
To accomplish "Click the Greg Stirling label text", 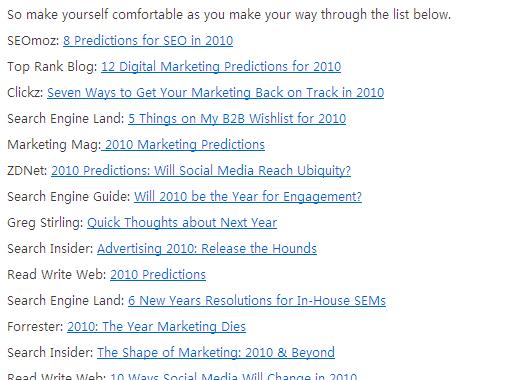I will click(45, 223).
